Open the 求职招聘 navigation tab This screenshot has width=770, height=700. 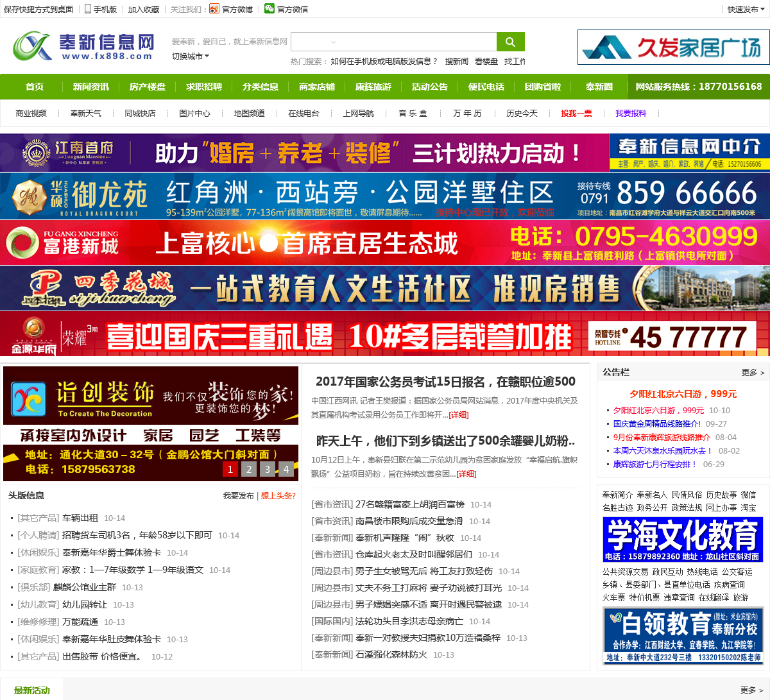203,87
